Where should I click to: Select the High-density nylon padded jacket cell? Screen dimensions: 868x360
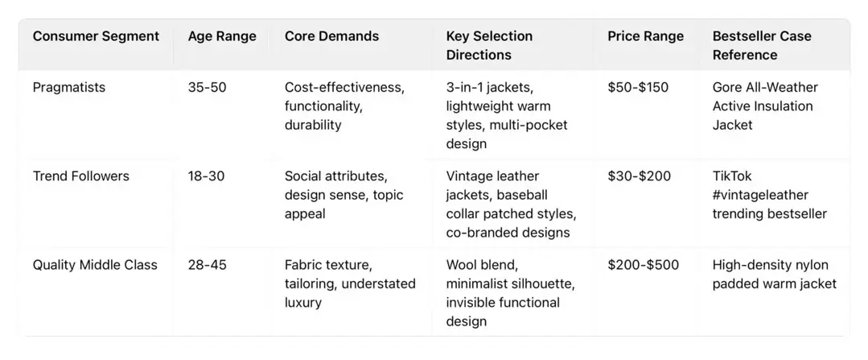click(774, 275)
